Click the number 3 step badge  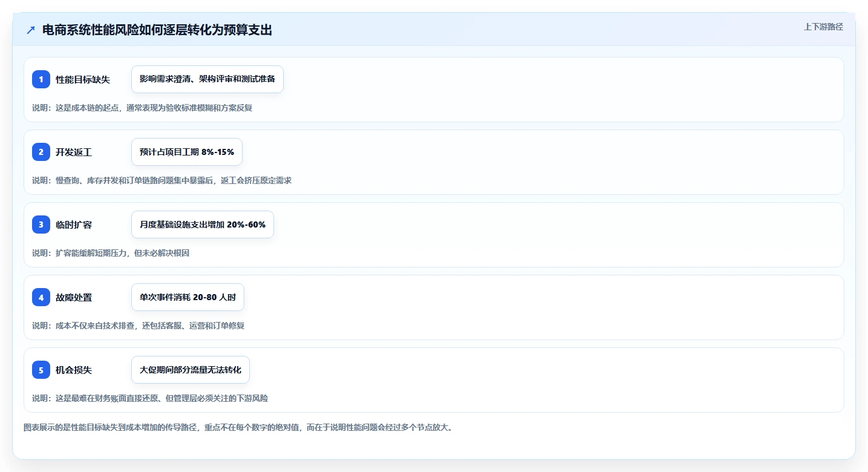(41, 225)
